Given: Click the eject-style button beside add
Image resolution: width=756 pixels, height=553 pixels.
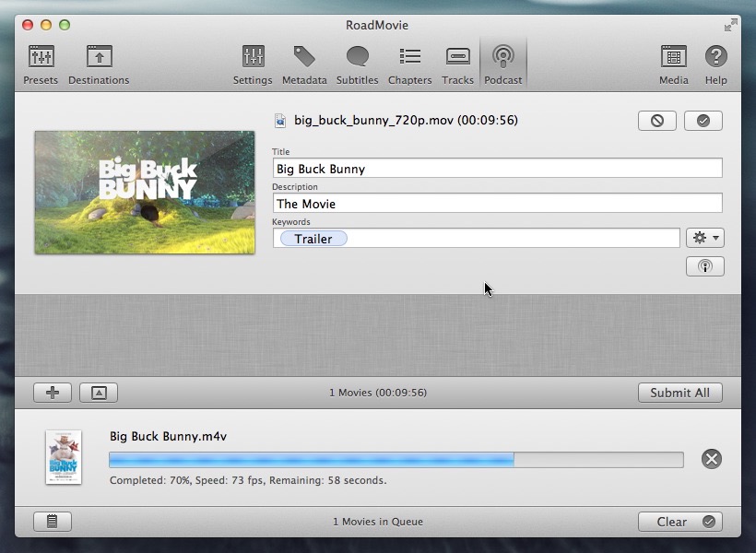Looking at the screenshot, I should click(x=99, y=393).
